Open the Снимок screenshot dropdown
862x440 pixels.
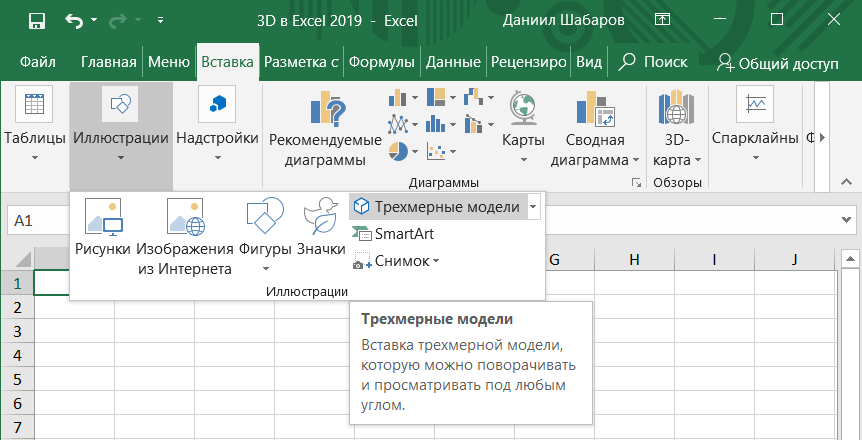pyautogui.click(x=396, y=261)
